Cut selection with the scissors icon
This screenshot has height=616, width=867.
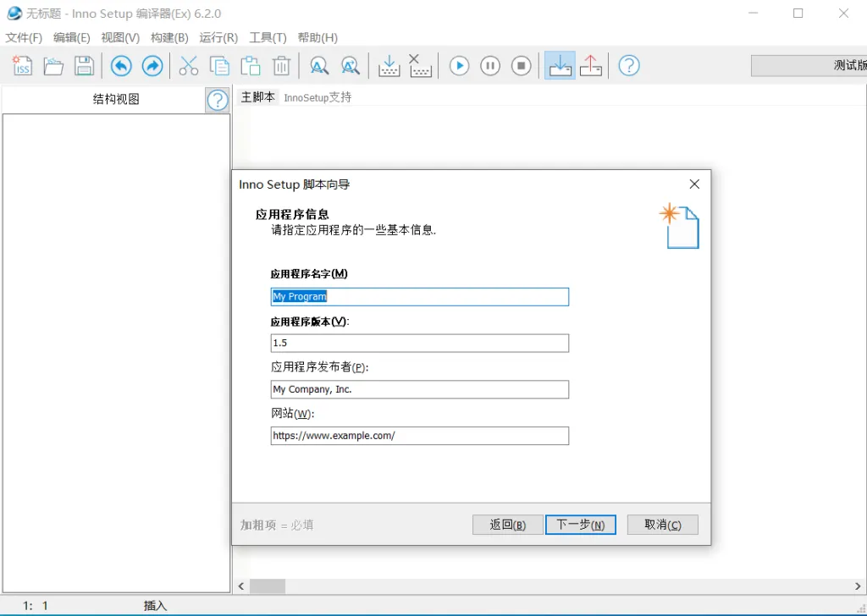pyautogui.click(x=188, y=66)
